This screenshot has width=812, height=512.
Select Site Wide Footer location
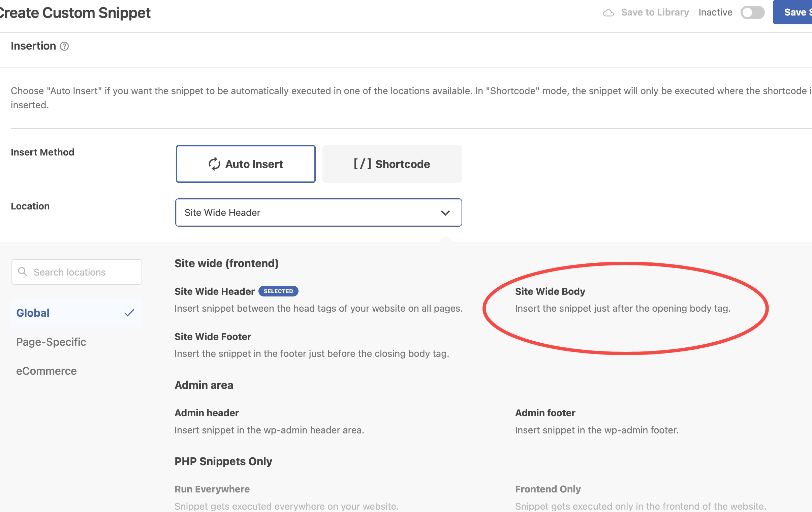click(213, 336)
